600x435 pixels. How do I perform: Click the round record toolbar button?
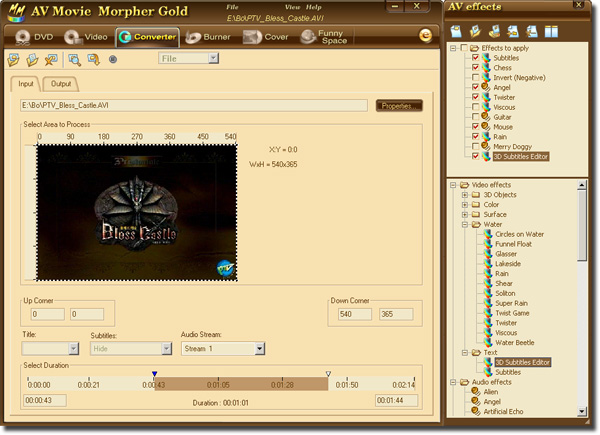click(112, 59)
